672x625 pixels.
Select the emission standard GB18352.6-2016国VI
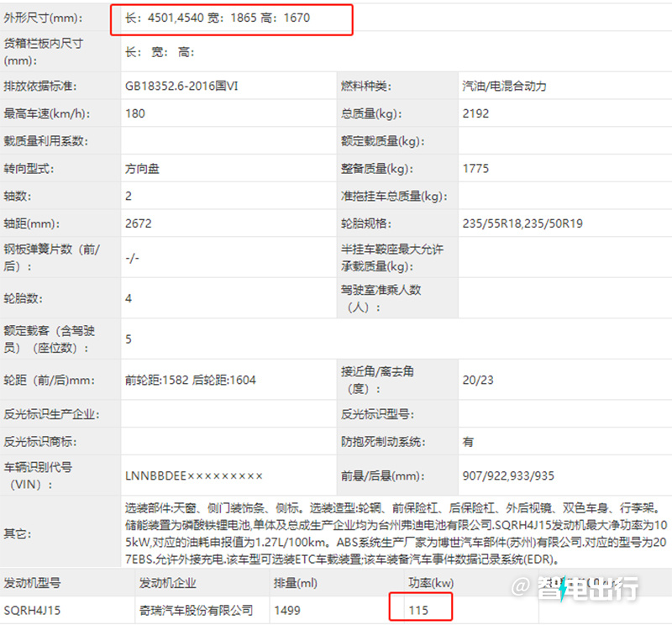[x=181, y=87]
